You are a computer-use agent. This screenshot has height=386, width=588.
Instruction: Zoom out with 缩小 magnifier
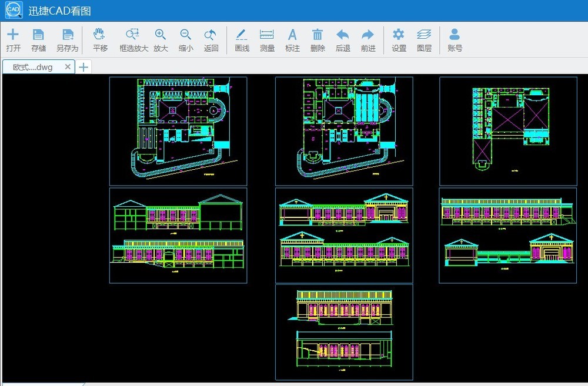(x=186, y=40)
